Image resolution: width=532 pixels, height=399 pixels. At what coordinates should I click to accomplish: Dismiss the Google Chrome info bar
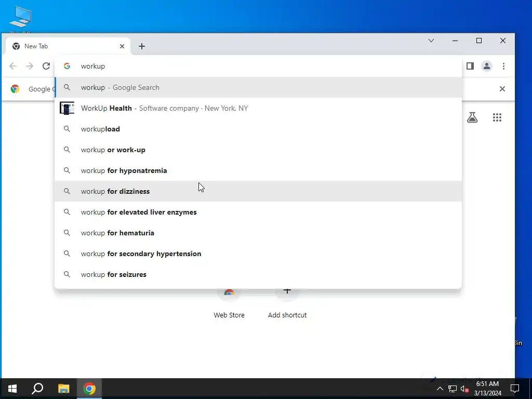pos(502,89)
